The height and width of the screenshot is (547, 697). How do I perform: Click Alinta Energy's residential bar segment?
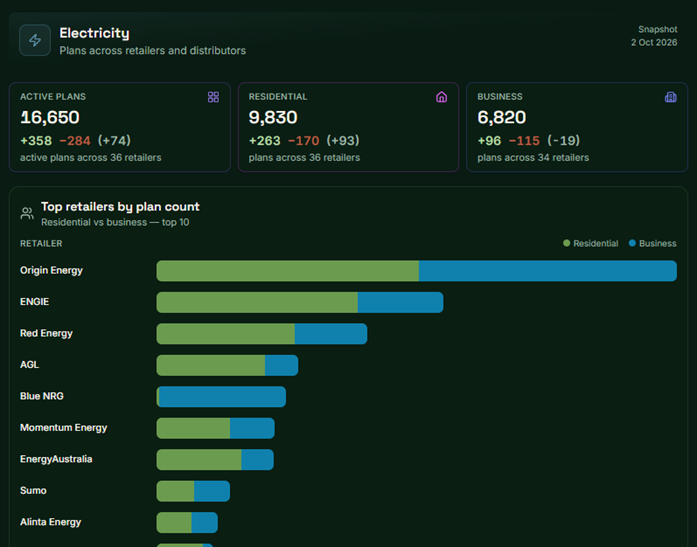[174, 523]
